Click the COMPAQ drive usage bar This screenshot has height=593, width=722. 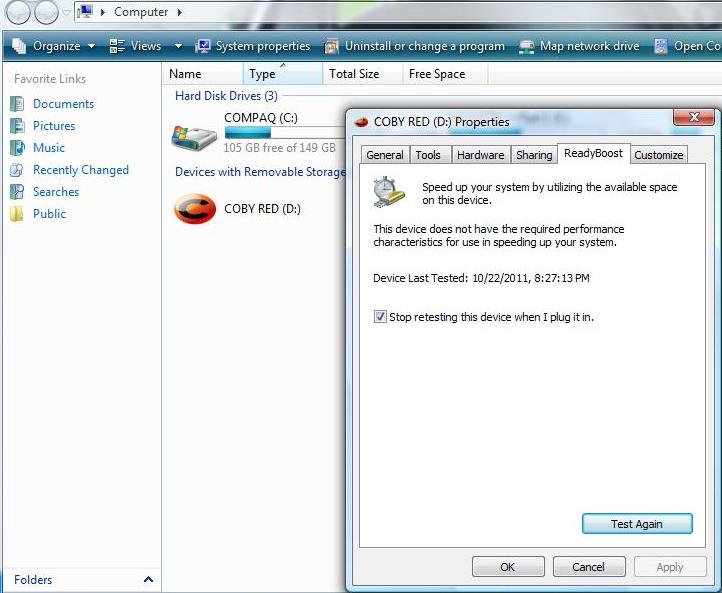coord(285,133)
